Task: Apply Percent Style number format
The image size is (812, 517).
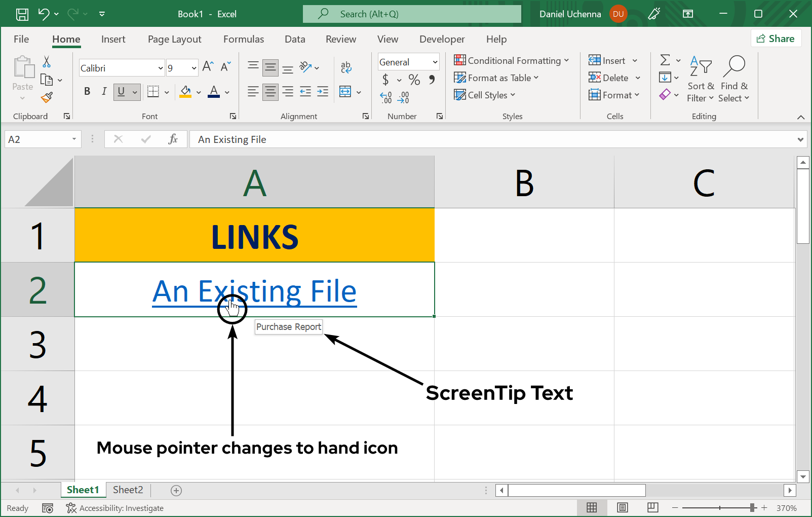Action: [414, 80]
